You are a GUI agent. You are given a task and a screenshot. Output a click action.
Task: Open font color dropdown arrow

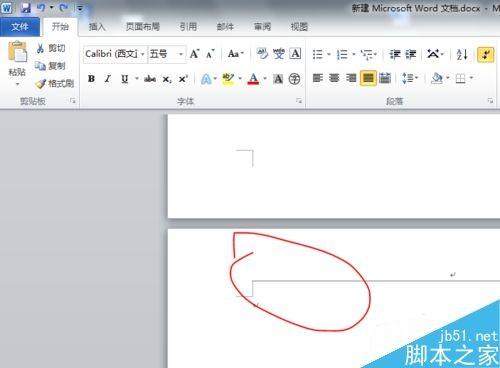click(265, 79)
